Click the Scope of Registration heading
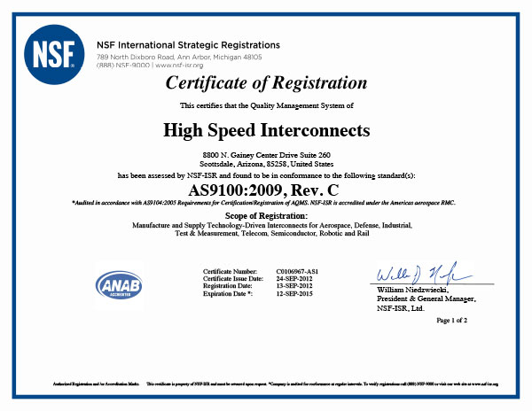The height and width of the screenshot is (411, 532). tap(266, 216)
